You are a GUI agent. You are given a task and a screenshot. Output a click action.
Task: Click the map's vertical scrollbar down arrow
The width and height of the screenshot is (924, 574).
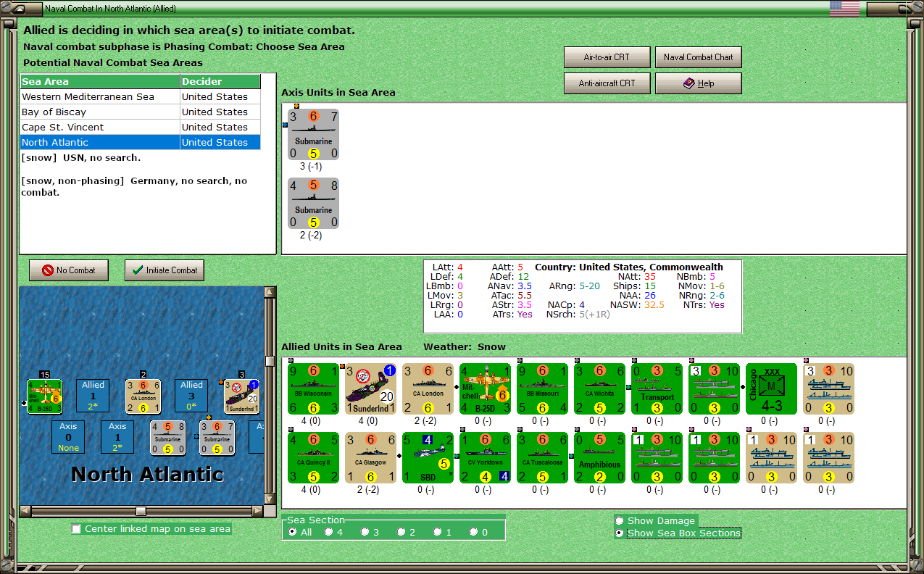(x=270, y=499)
